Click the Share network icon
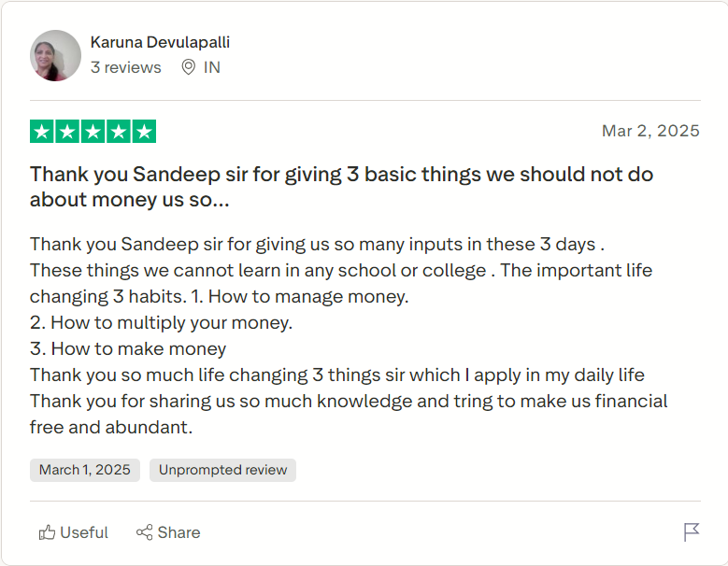This screenshot has width=728, height=566. click(x=144, y=532)
